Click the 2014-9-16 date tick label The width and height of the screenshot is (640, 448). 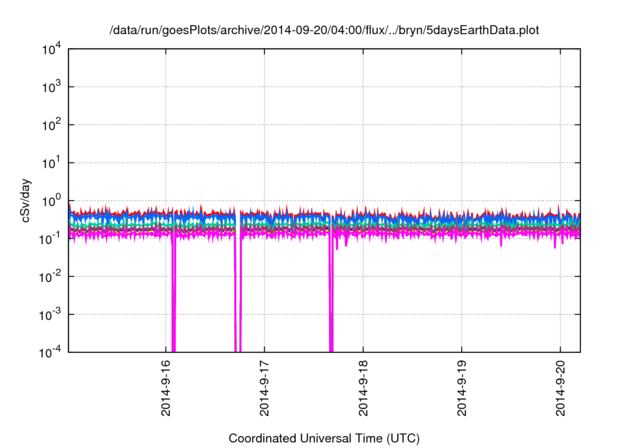coord(166,388)
